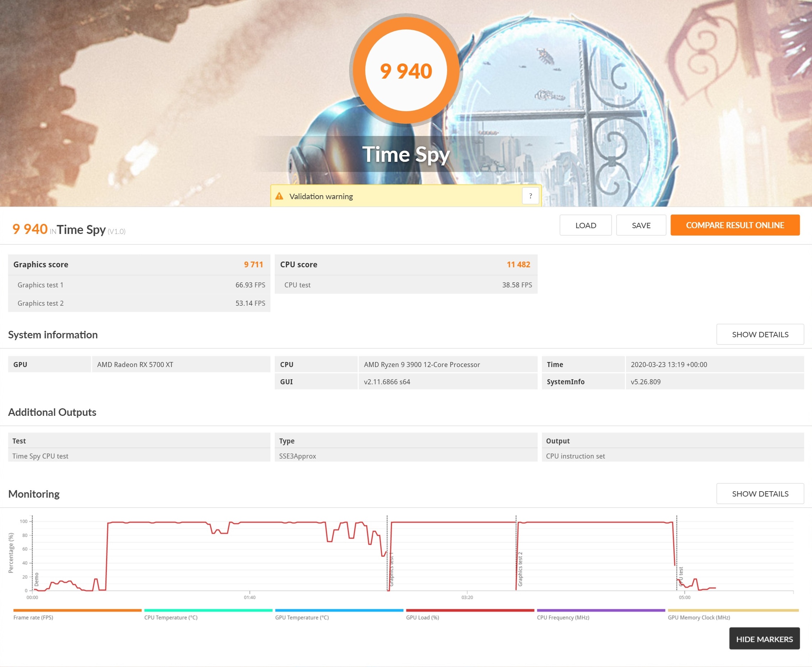
Task: Click the Time Spy title banner
Action: click(x=405, y=154)
